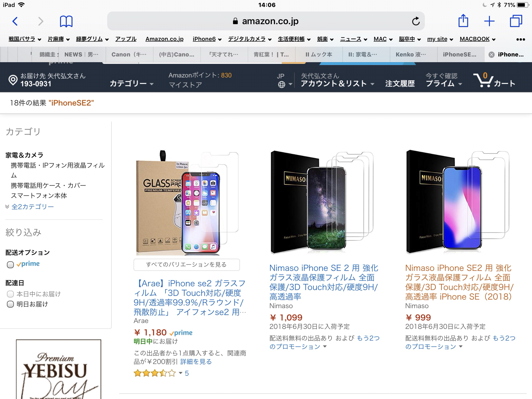Reload the page with refresh icon
Screen dimensions: 532x399
pos(416,21)
